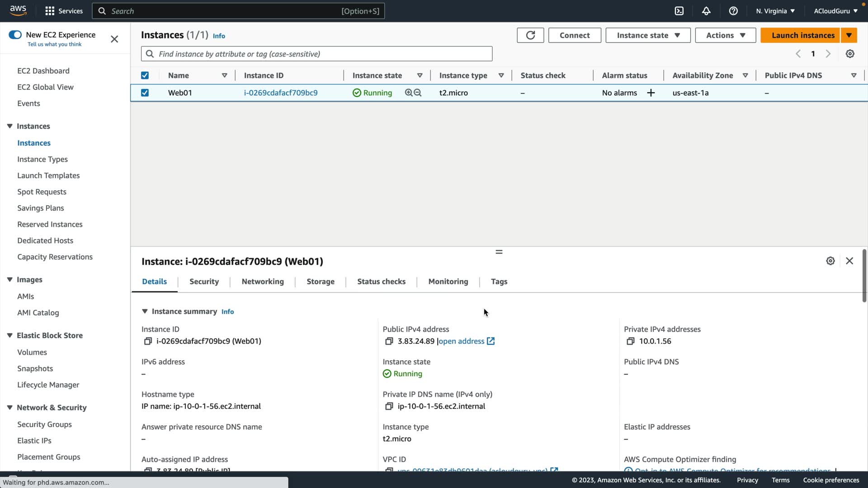The image size is (868, 488).
Task: Toggle the select-all header checkbox
Action: [145, 75]
